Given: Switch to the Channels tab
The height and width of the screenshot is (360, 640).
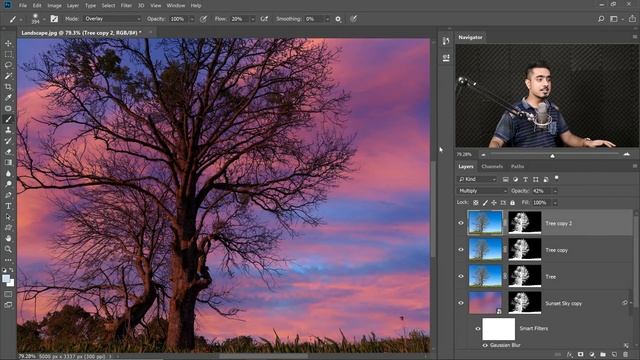Looking at the screenshot, I should pyautogui.click(x=492, y=167).
